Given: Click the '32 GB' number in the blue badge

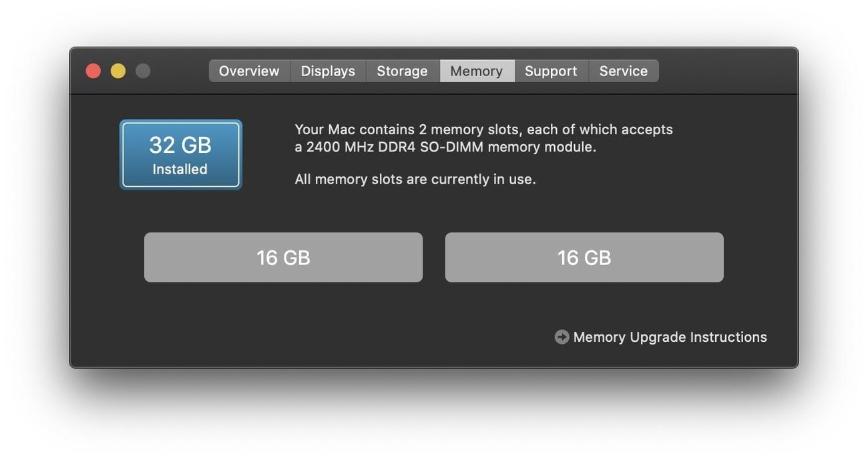Looking at the screenshot, I should [x=180, y=145].
